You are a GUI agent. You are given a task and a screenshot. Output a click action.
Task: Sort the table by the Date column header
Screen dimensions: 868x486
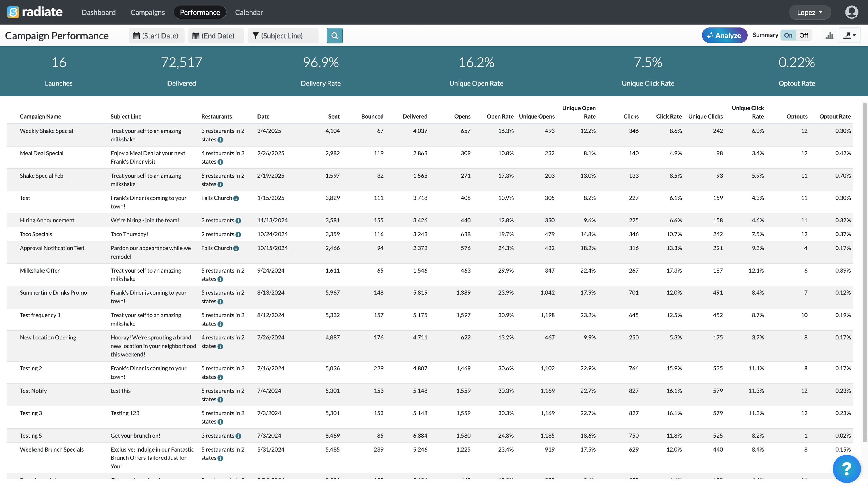263,116
